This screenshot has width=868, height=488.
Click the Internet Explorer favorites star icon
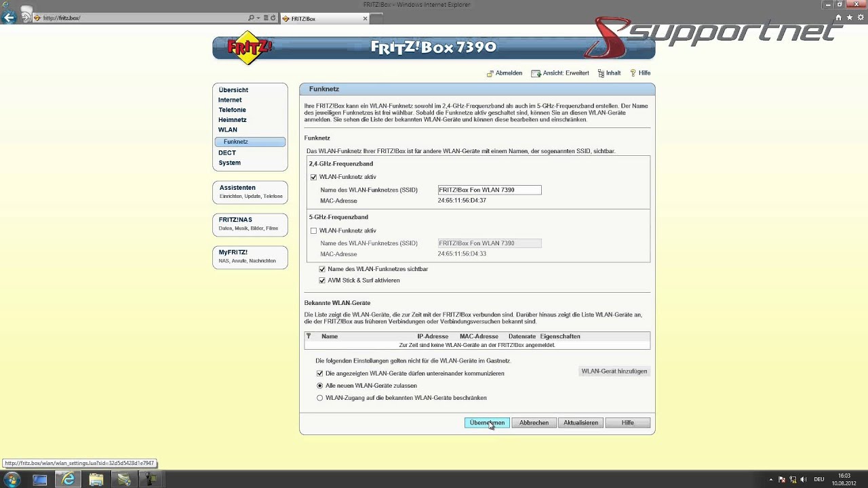pyautogui.click(x=850, y=18)
